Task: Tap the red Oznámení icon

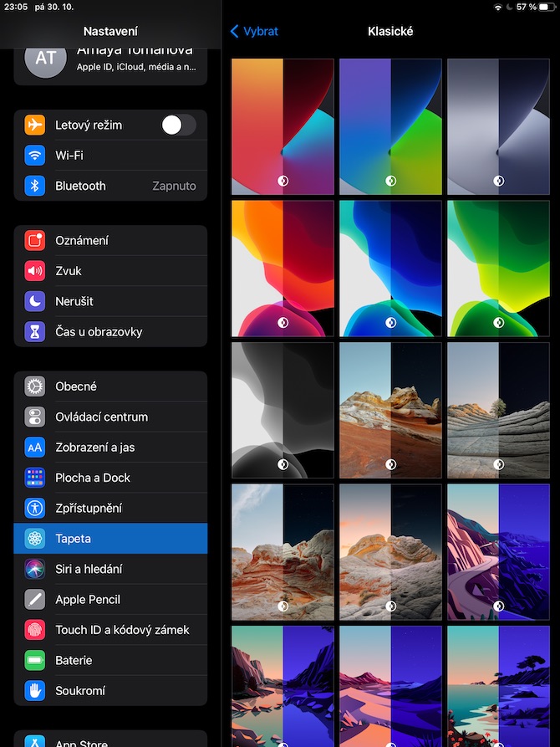Action: (35, 241)
